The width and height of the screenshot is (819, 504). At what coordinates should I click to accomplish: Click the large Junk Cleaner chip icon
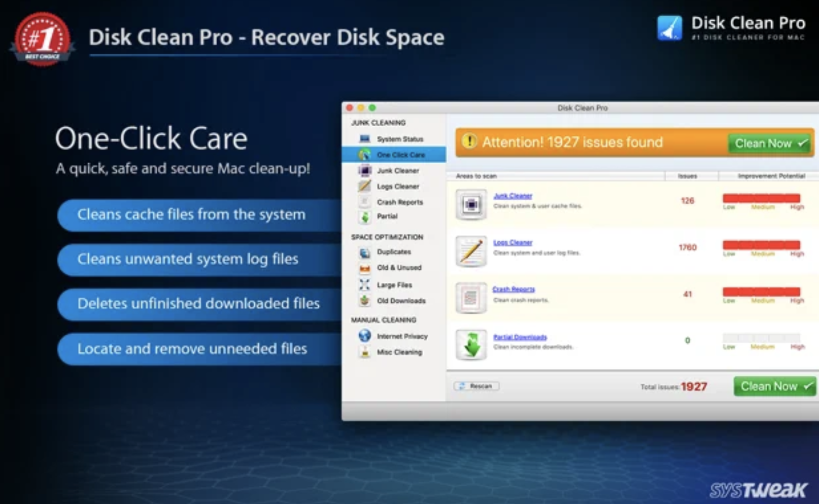[x=471, y=204]
